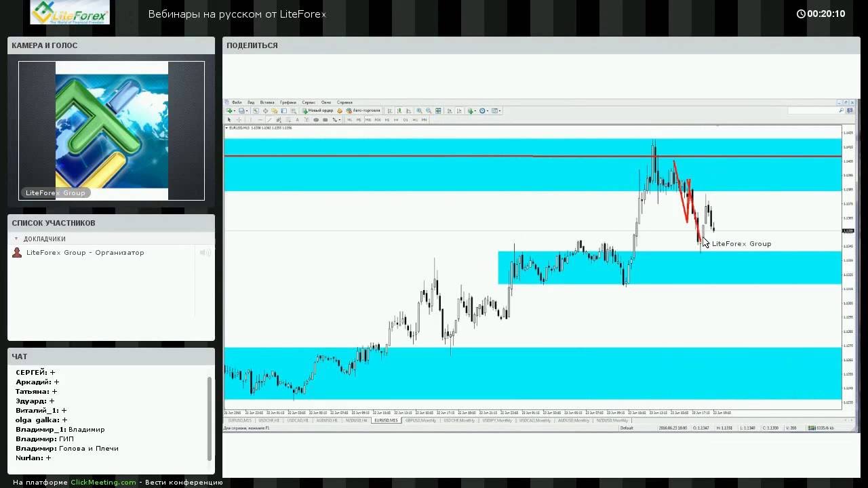This screenshot has height=488, width=868.
Task: Click the webcam LiteForex video thumbnail
Action: pos(111,130)
